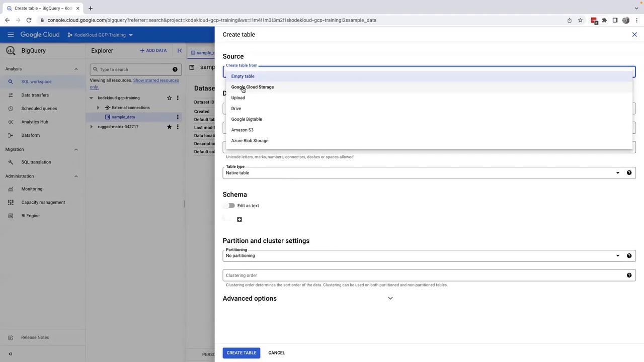Choose Amazon S3 from source list
Viewport: 644px width, 362px height.
pos(242,130)
